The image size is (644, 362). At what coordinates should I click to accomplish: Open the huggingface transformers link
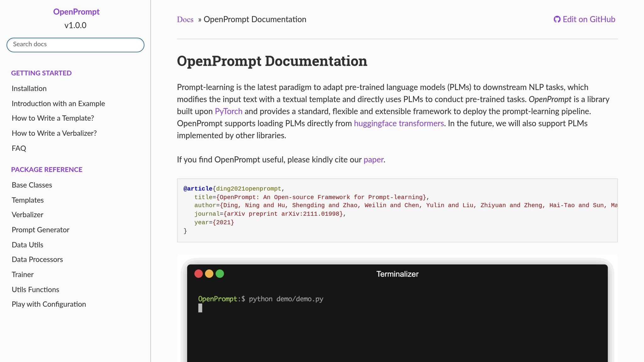398,123
